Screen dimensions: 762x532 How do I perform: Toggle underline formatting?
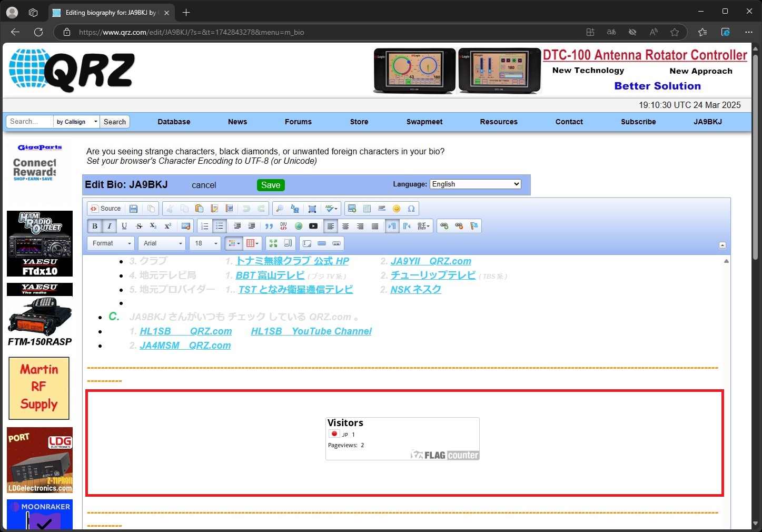click(124, 226)
